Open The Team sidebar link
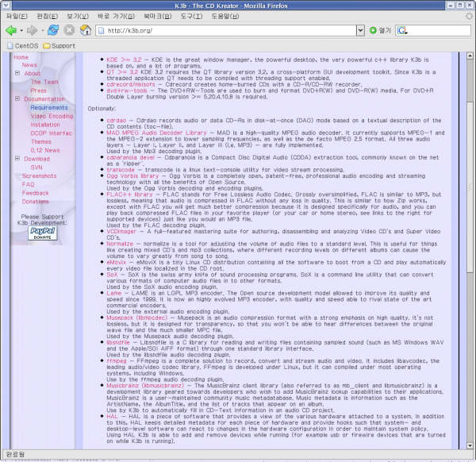This screenshot has width=476, height=462. point(44,82)
